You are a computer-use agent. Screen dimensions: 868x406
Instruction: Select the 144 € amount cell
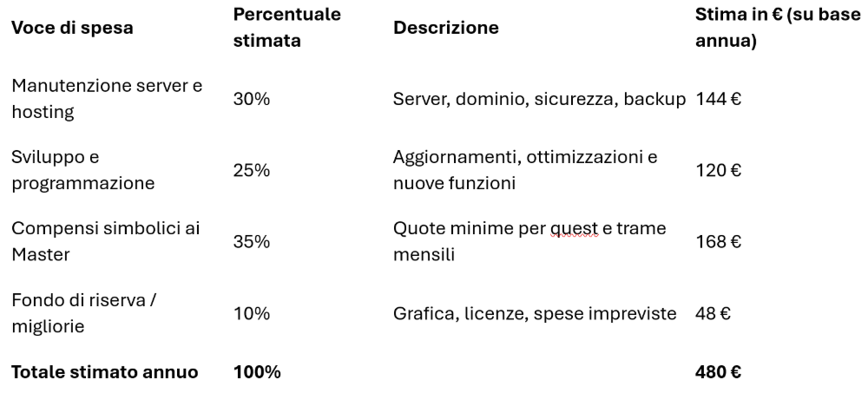tap(718, 99)
